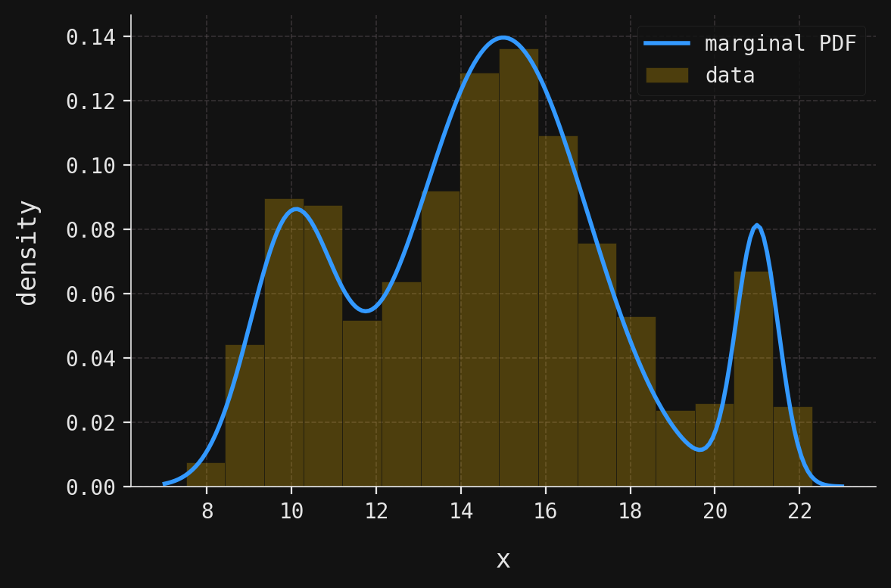Click the 'x' axis title
Screen dimensions: 891x588
coord(503,560)
